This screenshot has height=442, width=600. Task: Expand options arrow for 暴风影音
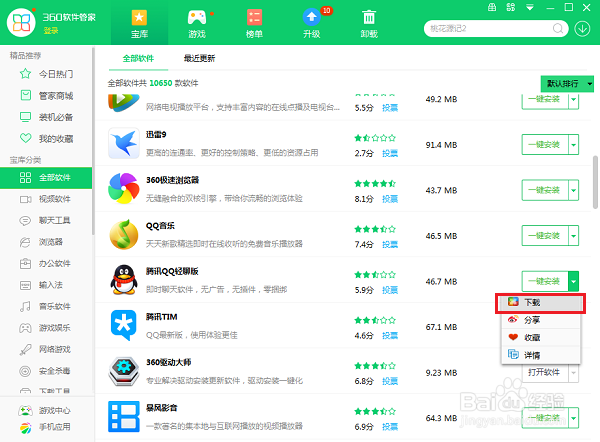coord(574,418)
